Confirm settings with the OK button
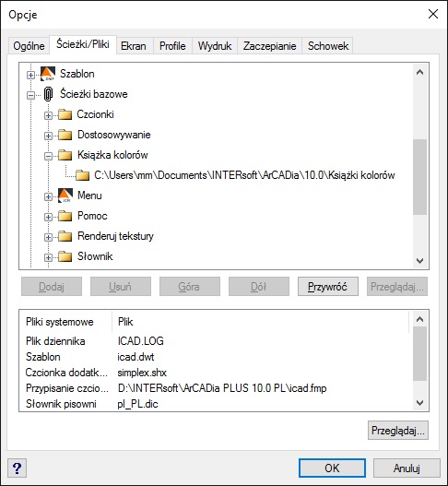 click(332, 468)
